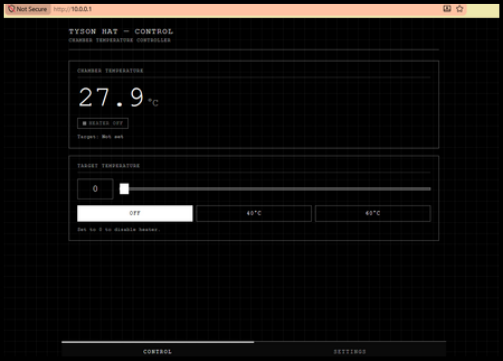Click the Not Secure warning icon
Viewport: 503px width, 361px height.
12,9
